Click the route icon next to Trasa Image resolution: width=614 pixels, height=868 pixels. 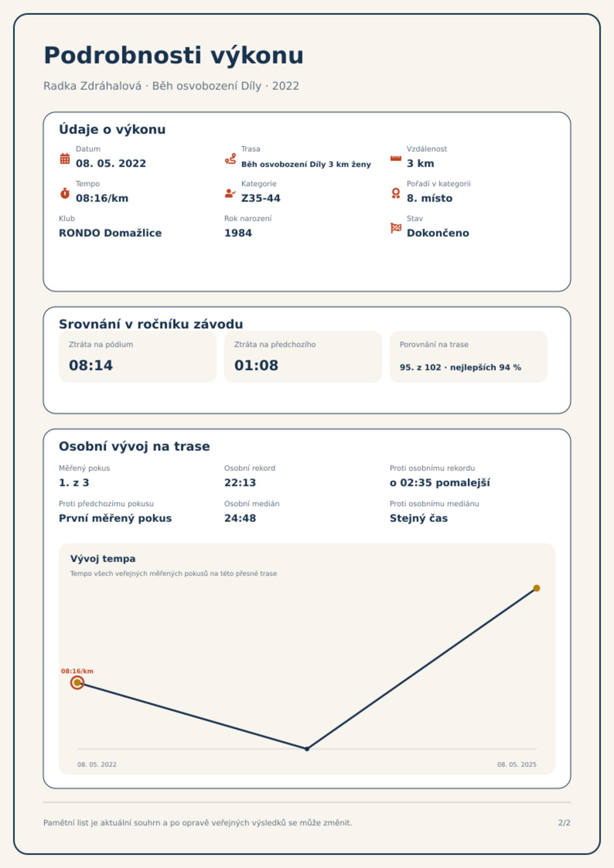(230, 158)
